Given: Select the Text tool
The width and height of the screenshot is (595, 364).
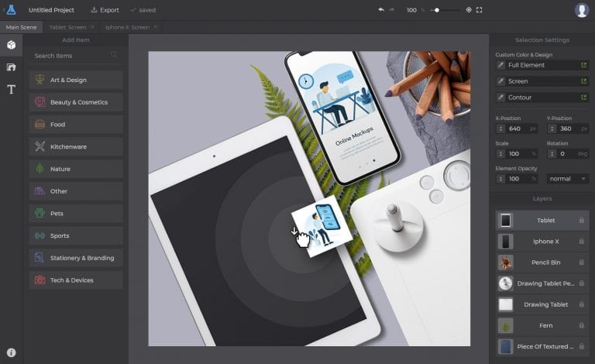Looking at the screenshot, I should tap(12, 90).
